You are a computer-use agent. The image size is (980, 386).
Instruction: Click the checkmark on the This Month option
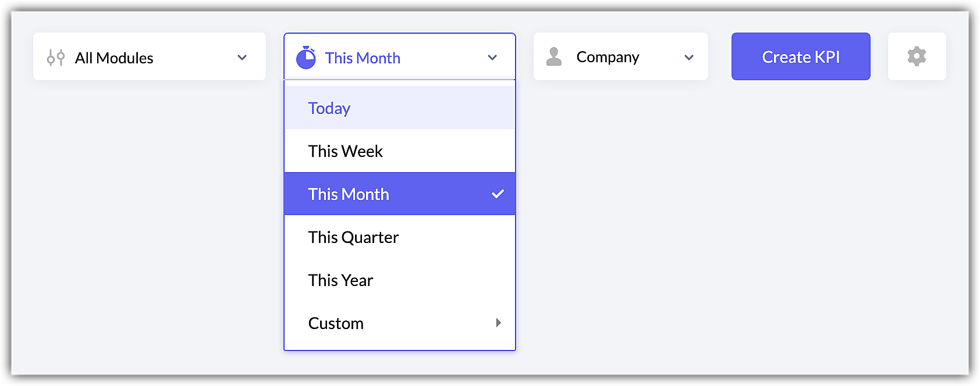click(x=498, y=194)
